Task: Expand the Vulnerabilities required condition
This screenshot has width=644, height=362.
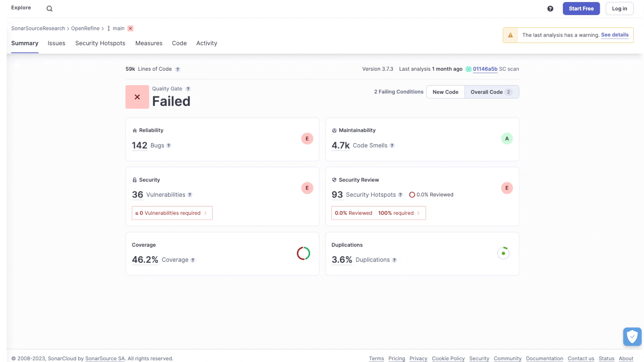Action: click(x=172, y=213)
